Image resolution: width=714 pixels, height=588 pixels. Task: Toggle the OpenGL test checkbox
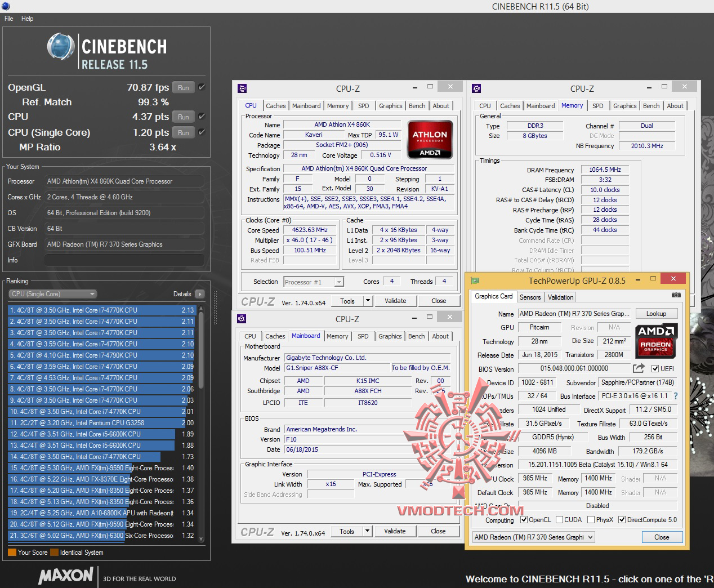202,87
